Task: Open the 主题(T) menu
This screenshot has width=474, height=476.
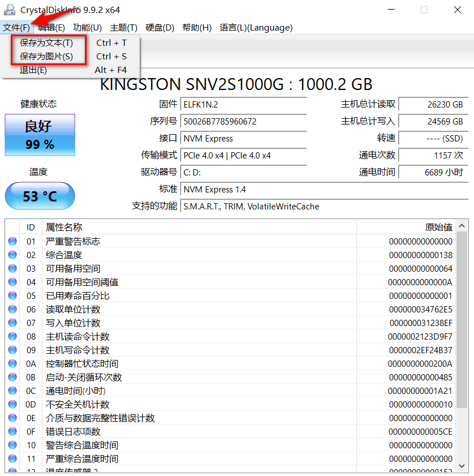Action: tap(123, 28)
